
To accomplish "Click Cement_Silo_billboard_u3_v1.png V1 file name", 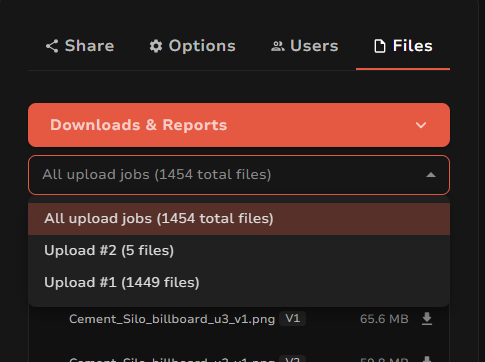I will tap(172, 319).
